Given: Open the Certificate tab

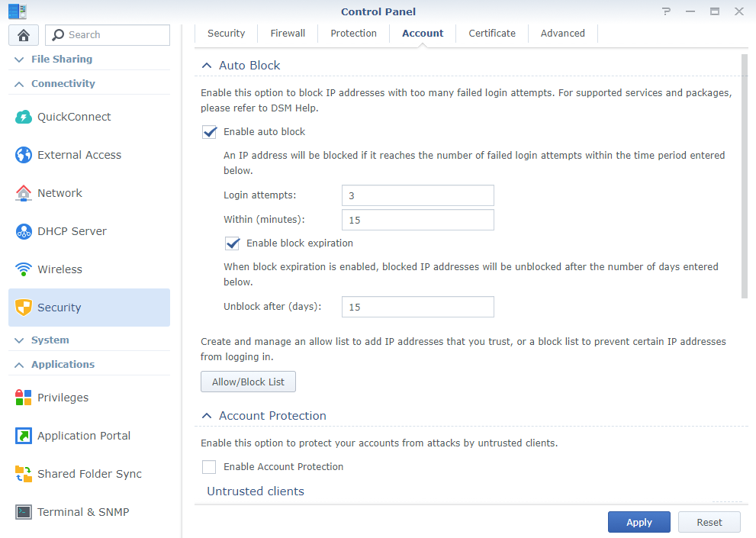Looking at the screenshot, I should click(492, 34).
